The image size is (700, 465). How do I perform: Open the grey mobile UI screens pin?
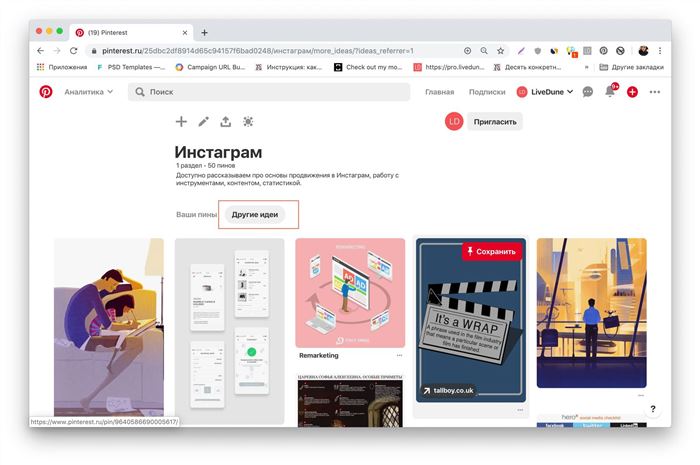point(229,331)
